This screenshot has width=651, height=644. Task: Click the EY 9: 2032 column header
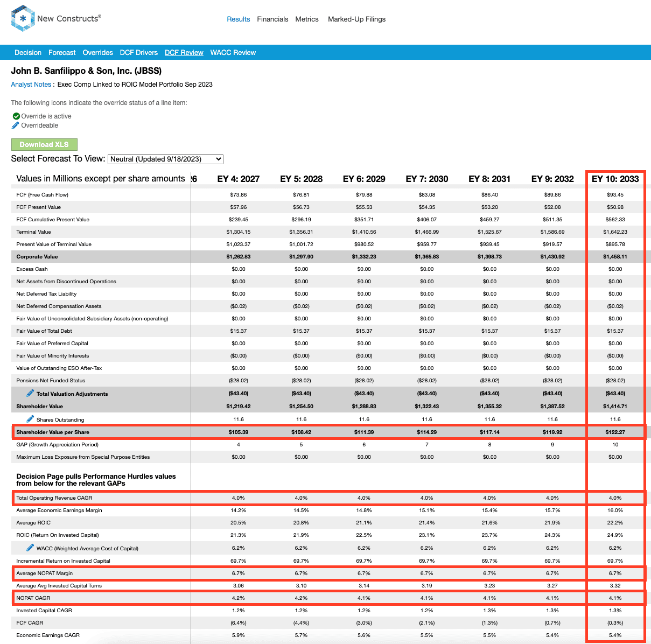click(x=552, y=179)
